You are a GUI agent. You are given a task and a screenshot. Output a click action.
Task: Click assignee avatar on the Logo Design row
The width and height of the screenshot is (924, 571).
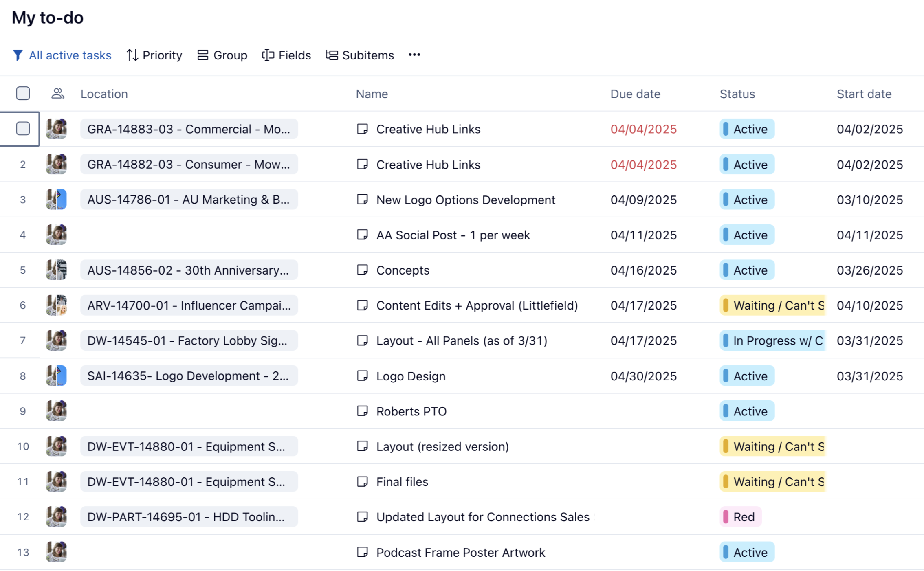pos(56,376)
